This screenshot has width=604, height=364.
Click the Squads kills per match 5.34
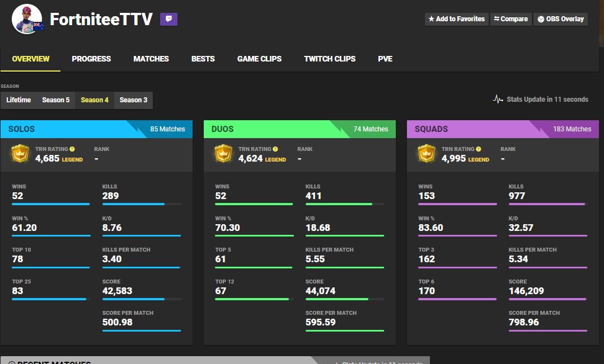tap(518, 259)
